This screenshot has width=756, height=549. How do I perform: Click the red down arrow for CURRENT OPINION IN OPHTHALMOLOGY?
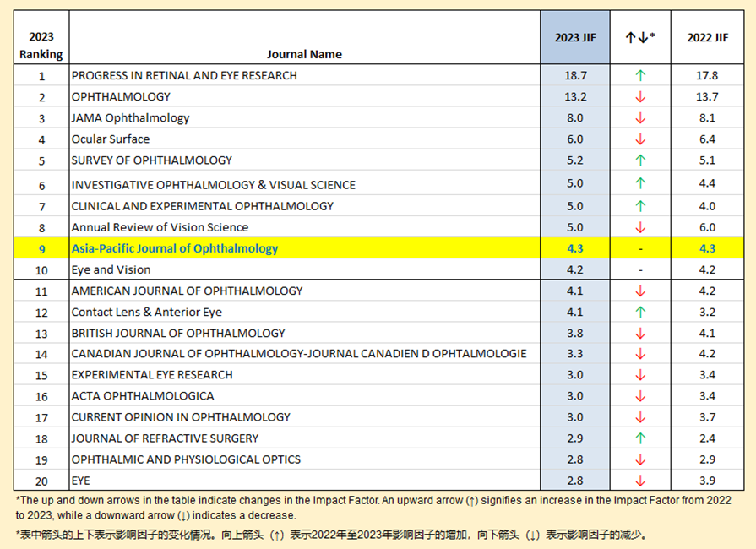640,417
